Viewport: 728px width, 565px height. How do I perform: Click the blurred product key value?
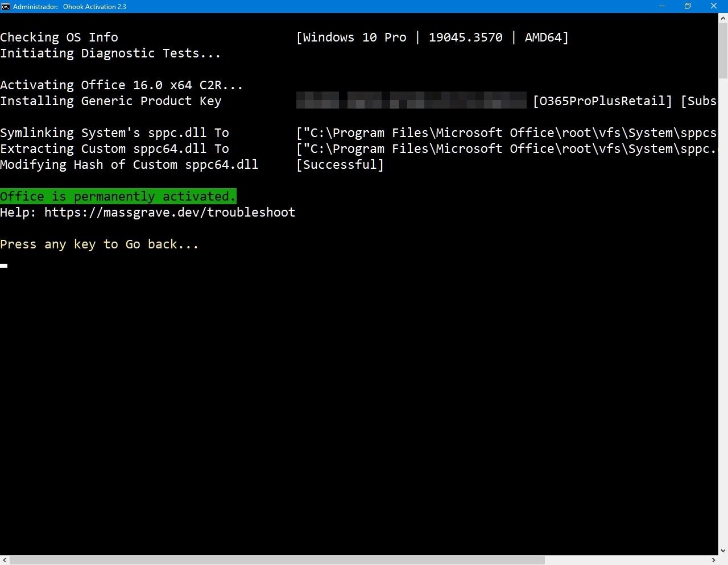[x=411, y=101]
